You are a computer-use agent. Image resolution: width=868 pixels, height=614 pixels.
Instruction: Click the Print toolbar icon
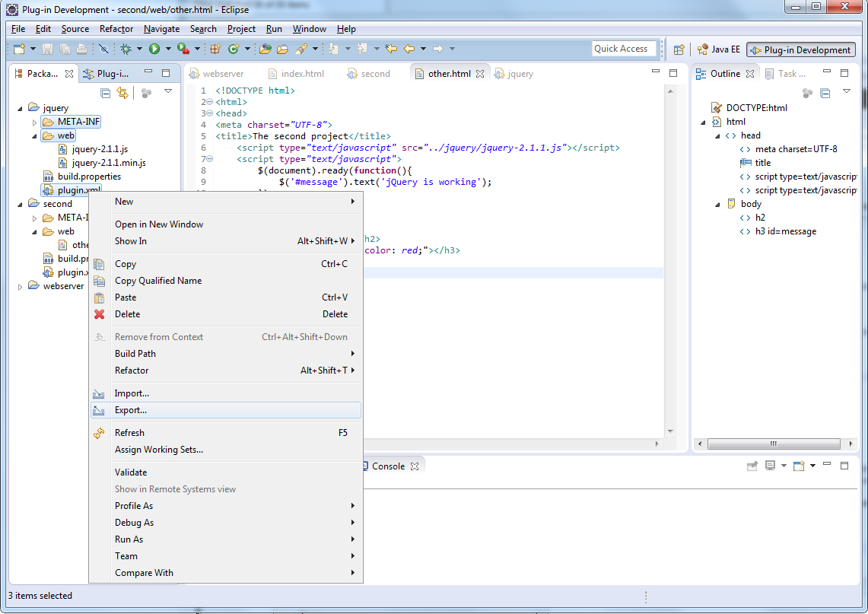[81, 49]
